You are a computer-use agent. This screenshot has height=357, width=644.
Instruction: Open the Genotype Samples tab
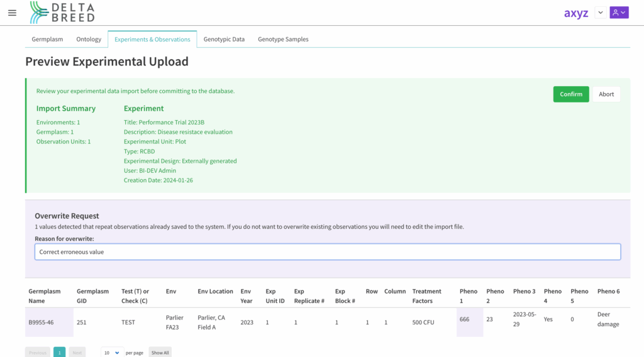point(283,39)
